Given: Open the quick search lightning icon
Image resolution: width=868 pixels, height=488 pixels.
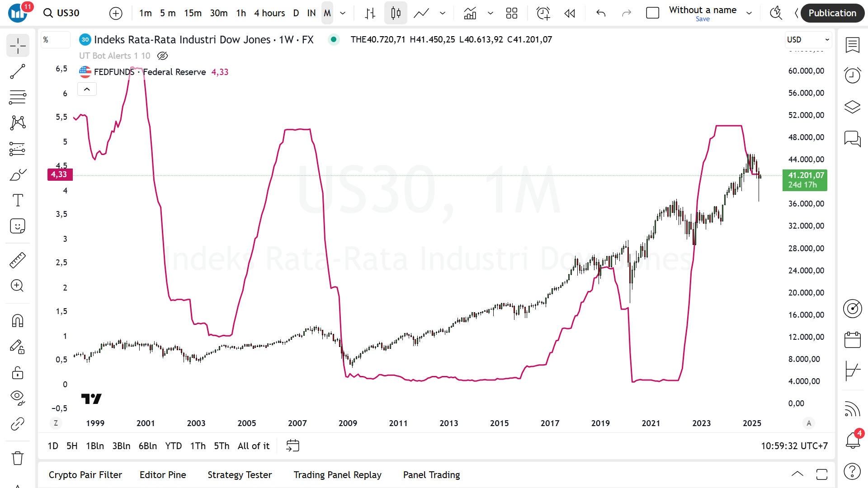Looking at the screenshot, I should 776,13.
